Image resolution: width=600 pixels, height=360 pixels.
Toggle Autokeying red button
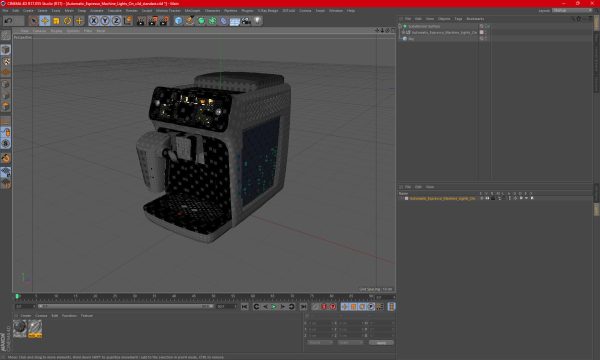click(x=324, y=307)
